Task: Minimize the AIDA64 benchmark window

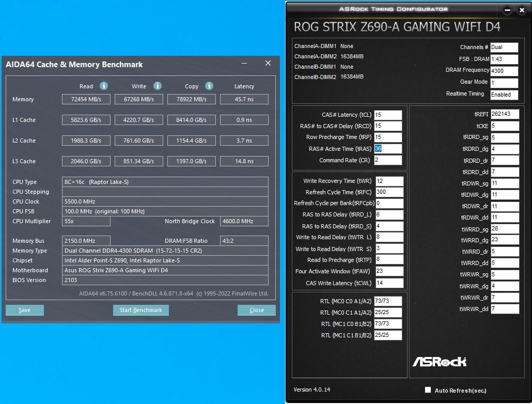Action: pyautogui.click(x=244, y=64)
